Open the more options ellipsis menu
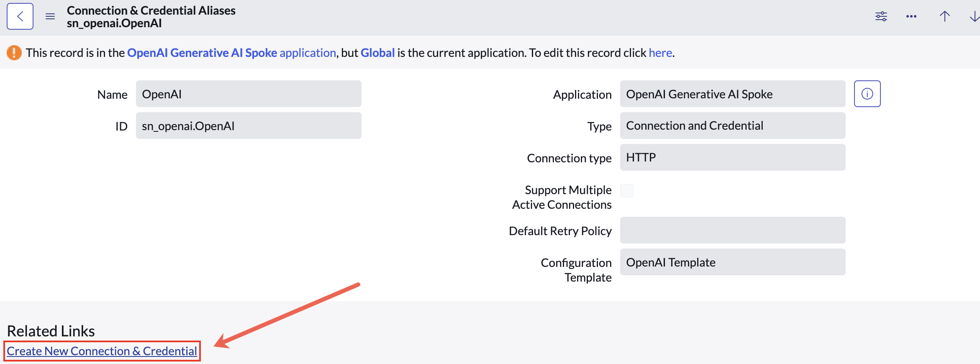This screenshot has height=364, width=980. pyautogui.click(x=911, y=16)
